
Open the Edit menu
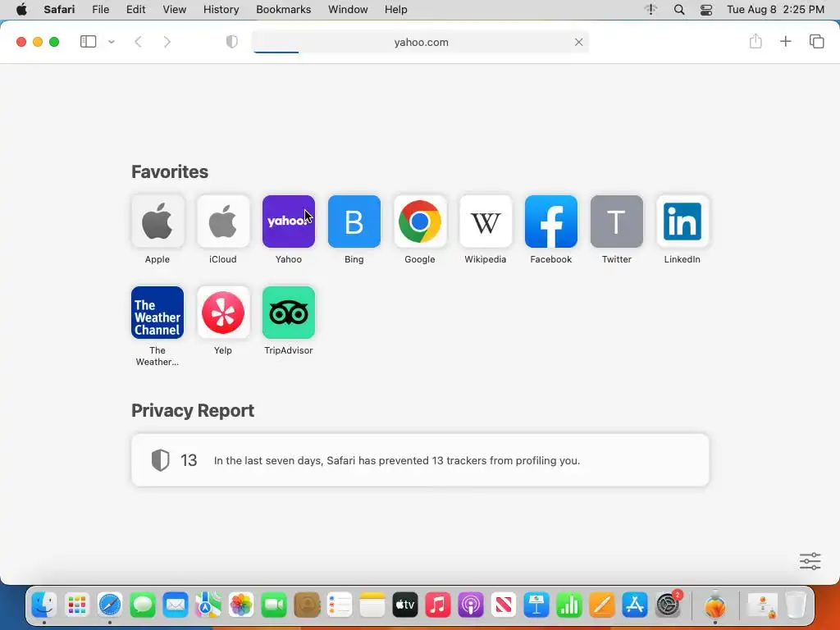click(136, 10)
